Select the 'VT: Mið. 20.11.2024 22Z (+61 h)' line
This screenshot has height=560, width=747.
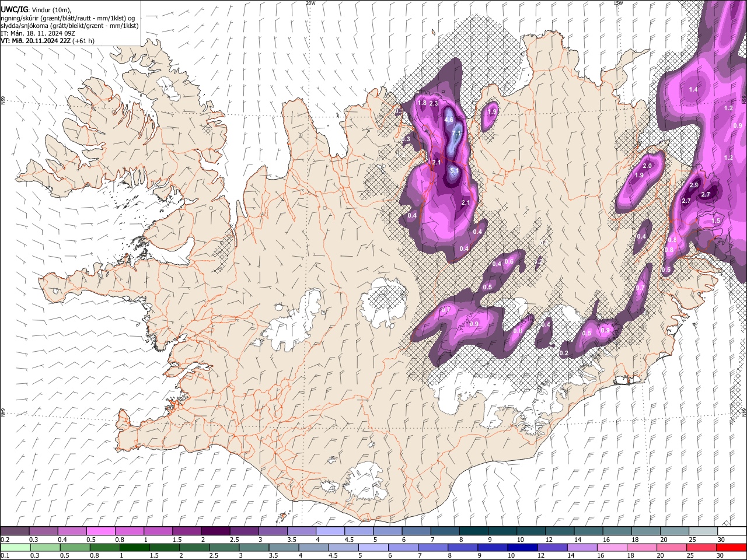(x=47, y=41)
